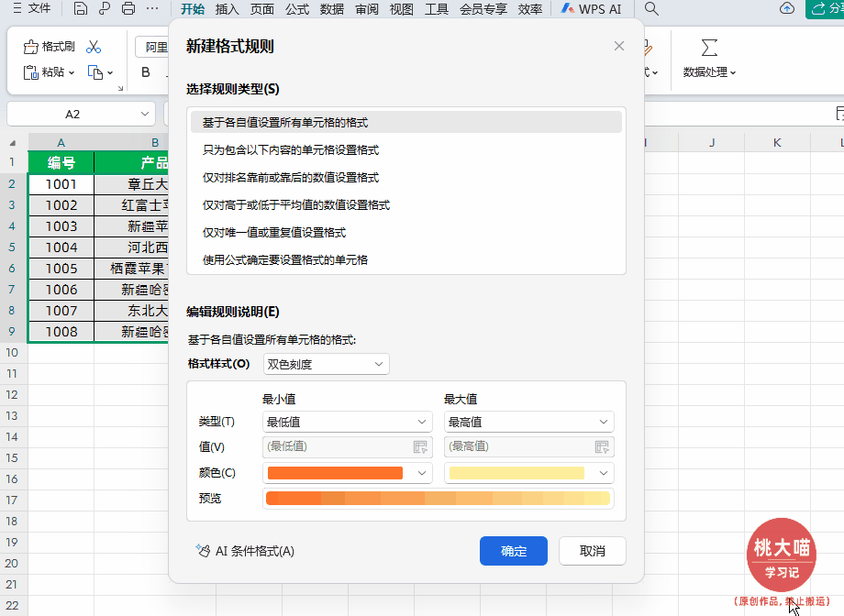Expand the clipboard group launcher arrow
This screenshot has height=616, width=844.
click(120, 88)
